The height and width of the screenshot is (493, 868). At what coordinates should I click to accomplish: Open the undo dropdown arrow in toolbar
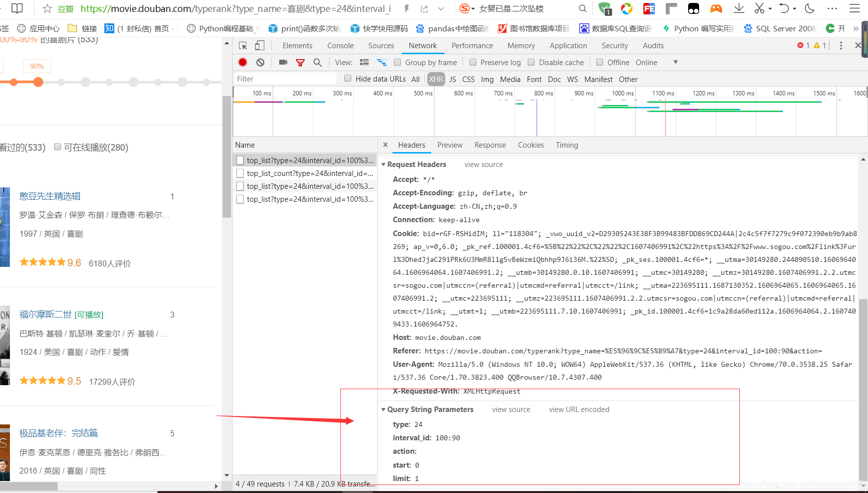(794, 8)
